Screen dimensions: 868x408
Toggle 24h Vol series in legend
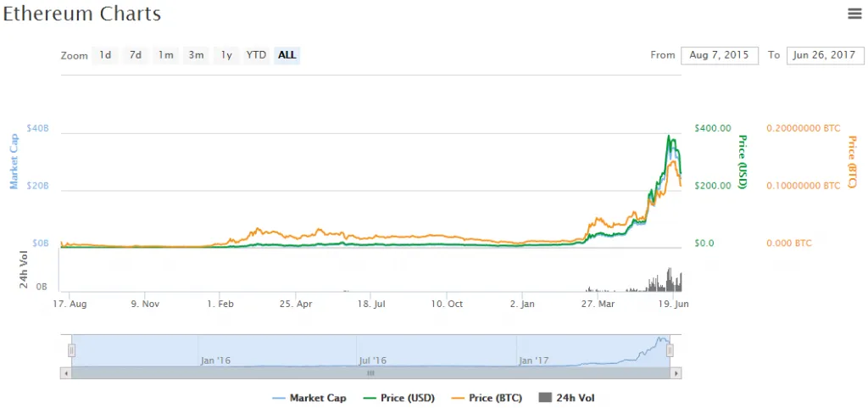[x=566, y=398]
